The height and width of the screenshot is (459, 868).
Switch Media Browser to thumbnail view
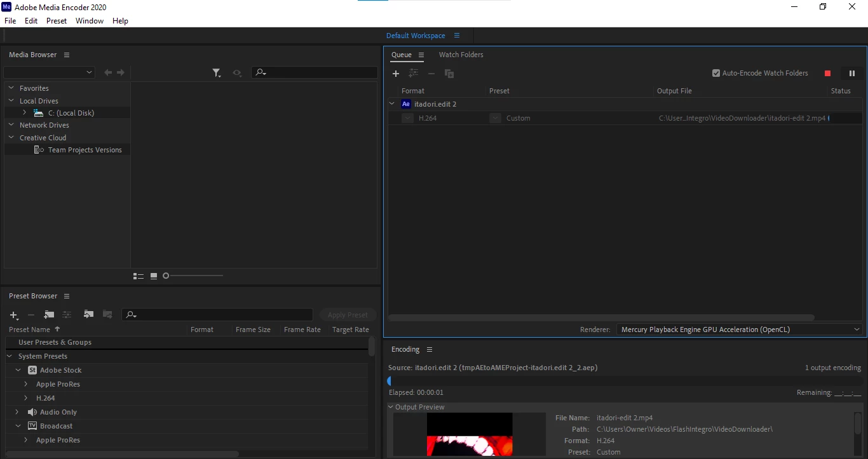click(154, 276)
